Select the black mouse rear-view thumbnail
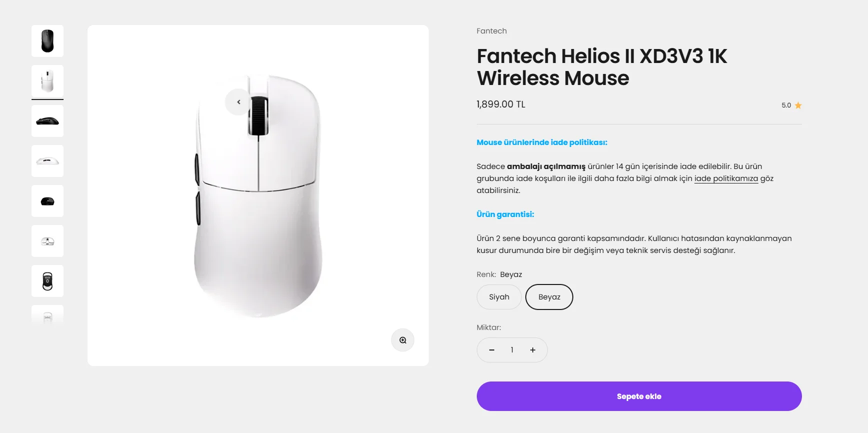Viewport: 868px width, 433px height. click(x=48, y=201)
